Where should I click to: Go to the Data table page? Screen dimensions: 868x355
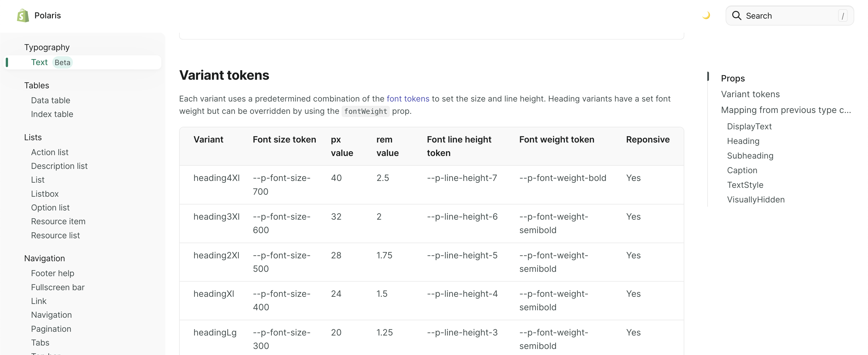(x=51, y=100)
